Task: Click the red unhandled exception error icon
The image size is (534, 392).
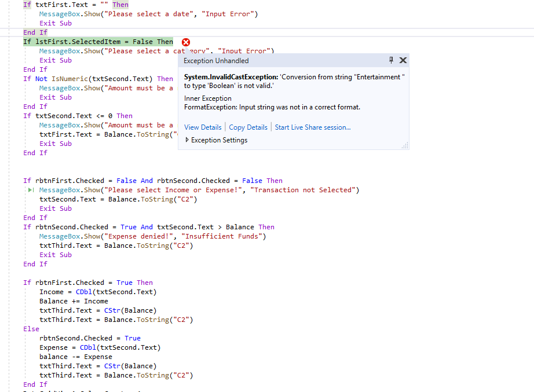Action: [185, 42]
